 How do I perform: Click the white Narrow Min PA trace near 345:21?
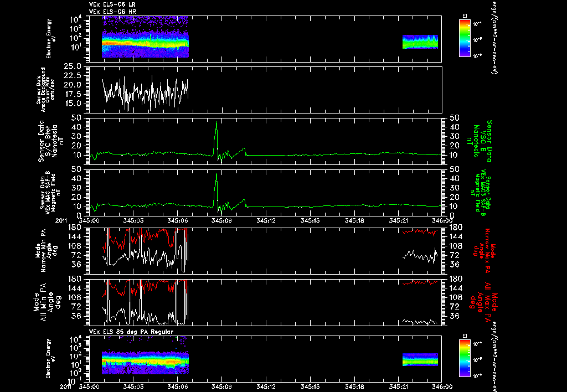point(420,255)
